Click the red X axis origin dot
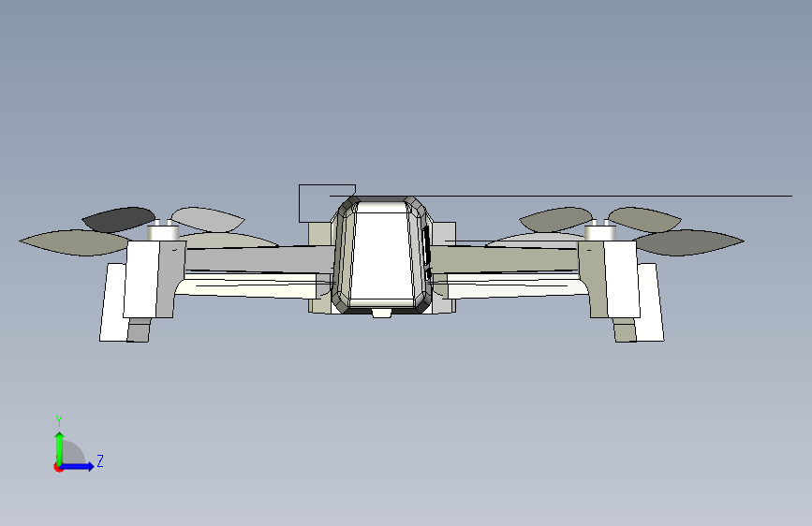812x526 pixels. pyautogui.click(x=58, y=467)
